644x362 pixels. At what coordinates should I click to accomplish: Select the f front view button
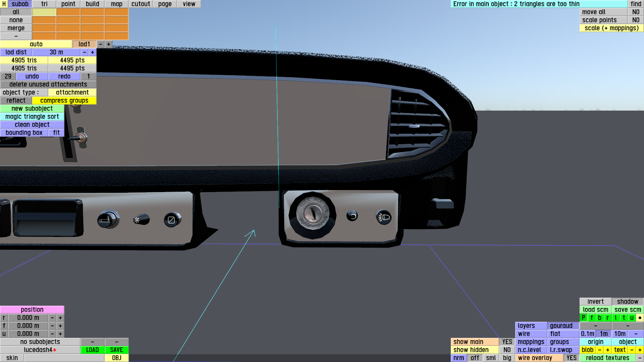point(591,318)
